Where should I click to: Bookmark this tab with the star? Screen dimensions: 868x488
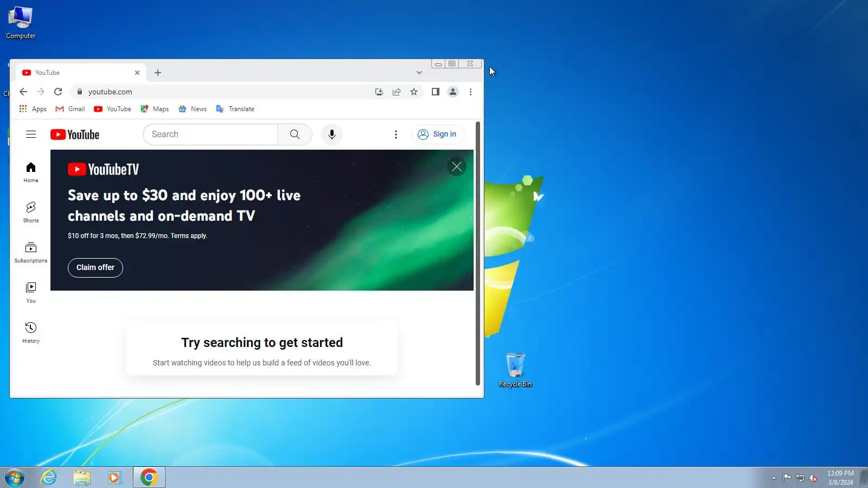click(414, 92)
